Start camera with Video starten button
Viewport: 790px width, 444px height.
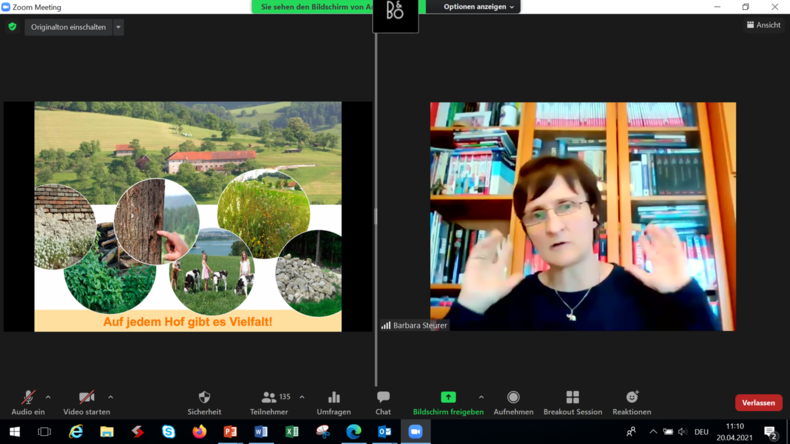pos(87,400)
